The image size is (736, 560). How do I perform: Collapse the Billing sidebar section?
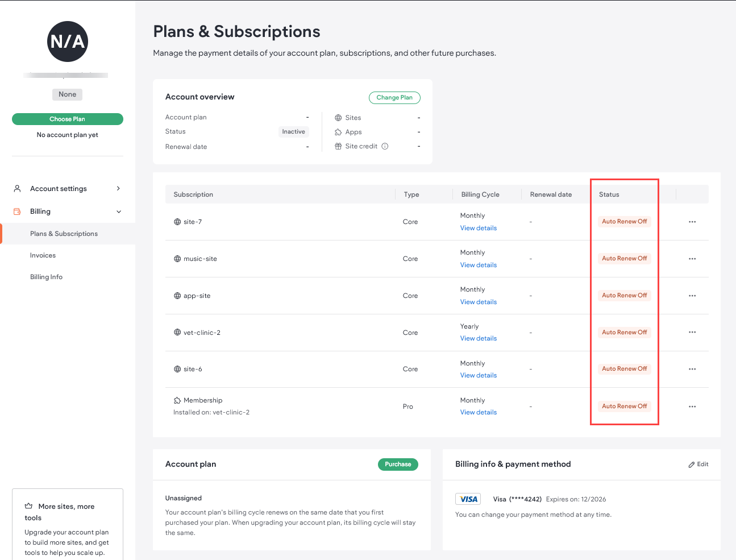[119, 211]
